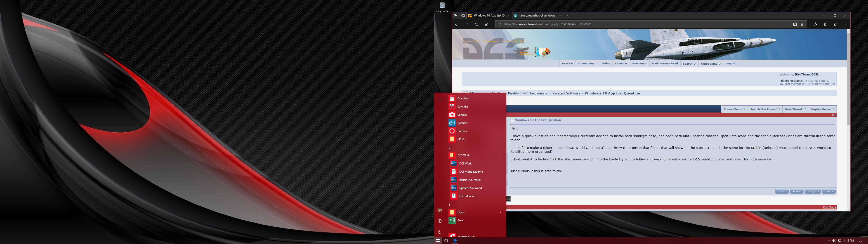Open the Edge Hub favorites list icon
The image size is (868, 244).
[815, 24]
